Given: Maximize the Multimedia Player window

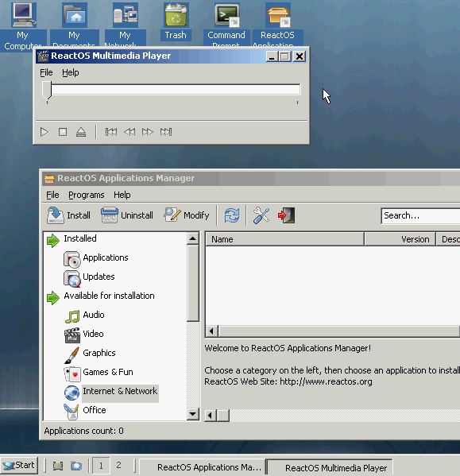Looking at the screenshot, I should [285, 56].
